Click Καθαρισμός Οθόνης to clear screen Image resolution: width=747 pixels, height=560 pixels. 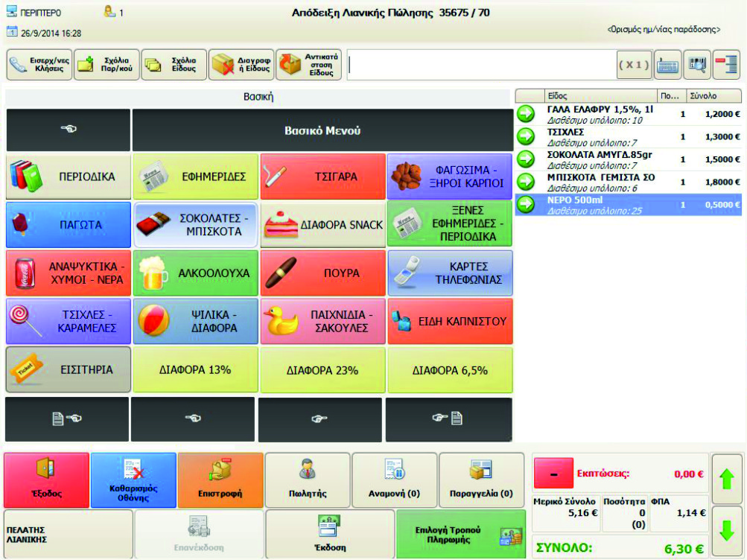tap(133, 481)
